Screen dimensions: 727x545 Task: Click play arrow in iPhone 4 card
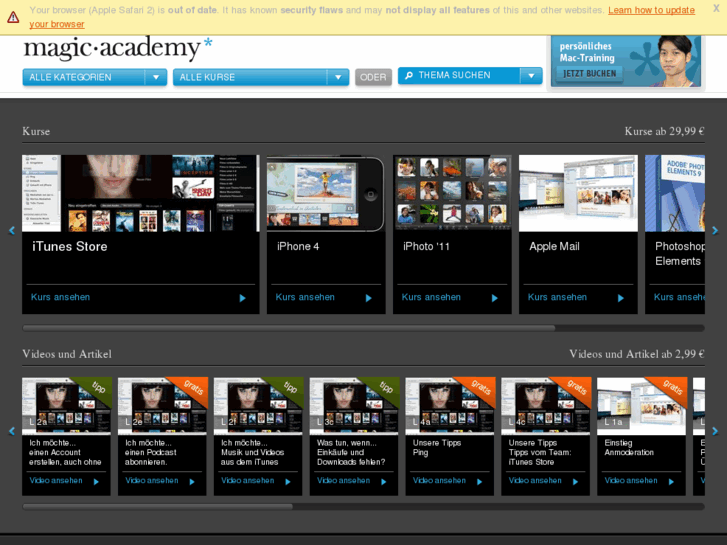pos(369,298)
